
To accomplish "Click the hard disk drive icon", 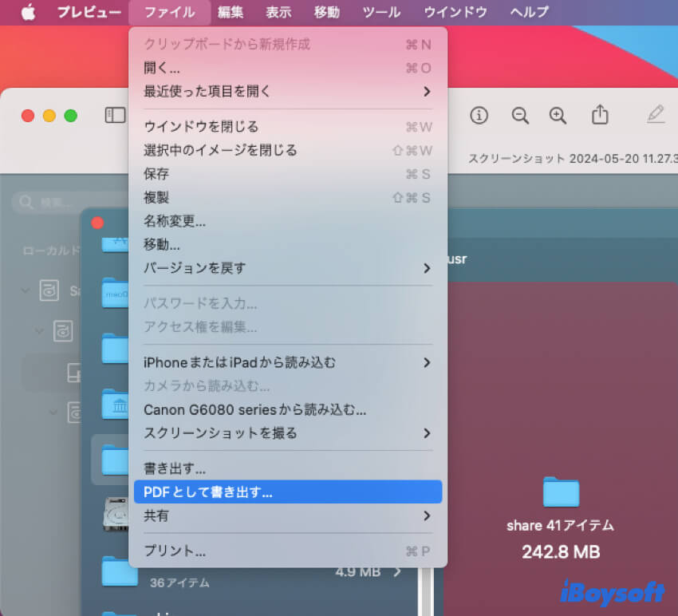I will (x=116, y=515).
